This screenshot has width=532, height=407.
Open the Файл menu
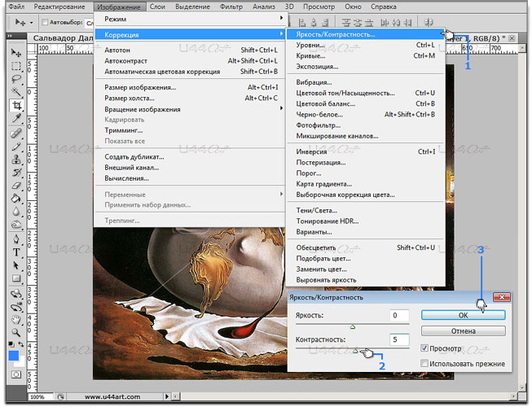(16, 7)
